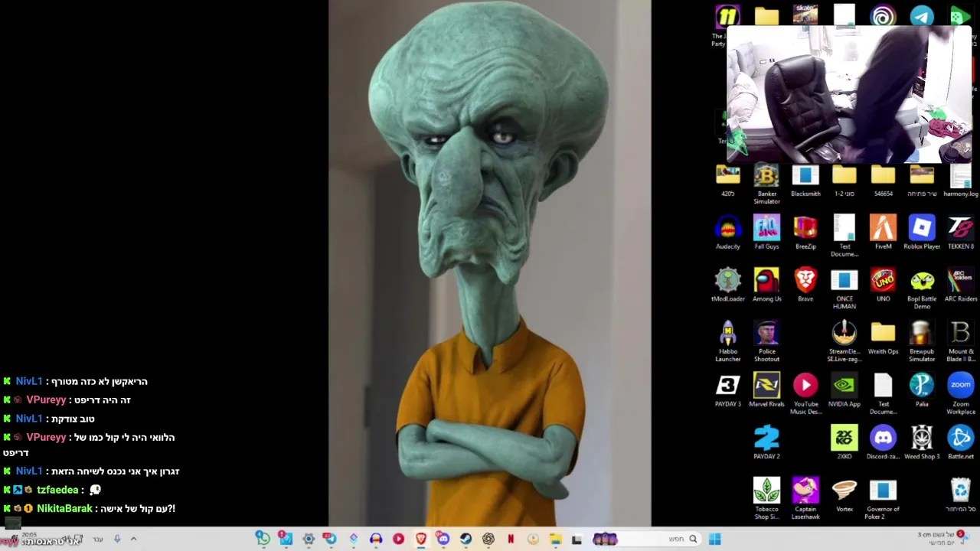Open ChatGPT from the taskbar

pyautogui.click(x=488, y=539)
